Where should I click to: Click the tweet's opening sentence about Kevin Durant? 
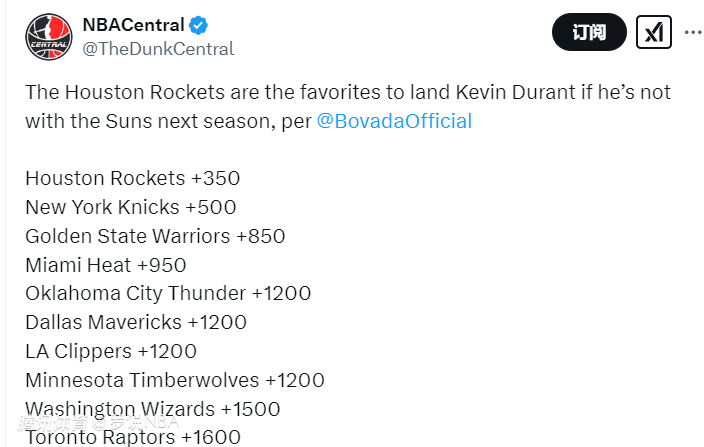point(347,93)
